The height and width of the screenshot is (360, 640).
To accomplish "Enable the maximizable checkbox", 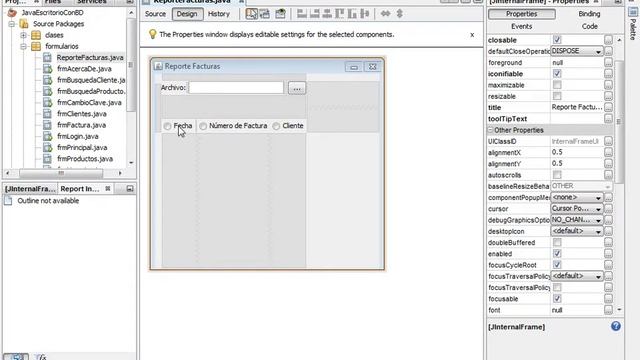I will click(x=557, y=85).
